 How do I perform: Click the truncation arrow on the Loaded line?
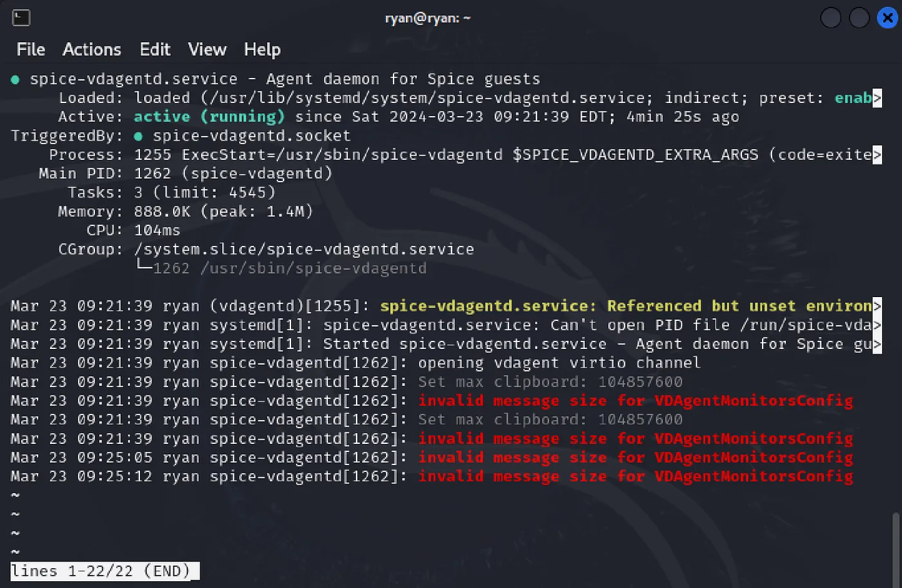point(877,98)
